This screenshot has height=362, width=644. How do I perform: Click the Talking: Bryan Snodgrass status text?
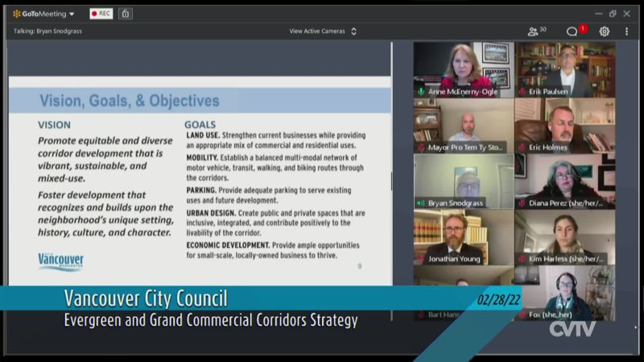[x=47, y=31]
